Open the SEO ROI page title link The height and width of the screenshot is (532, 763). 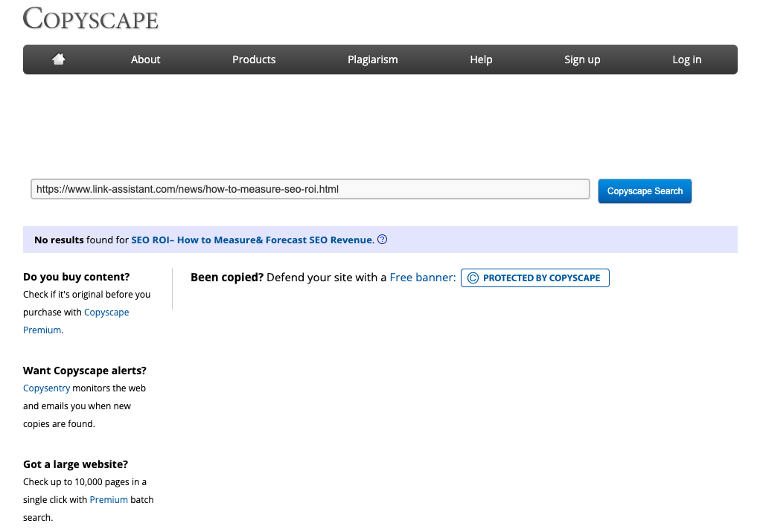click(x=252, y=240)
